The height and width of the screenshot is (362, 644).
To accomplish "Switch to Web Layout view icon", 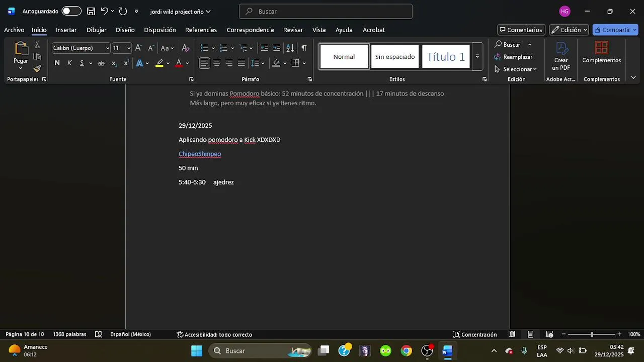I will point(549,334).
